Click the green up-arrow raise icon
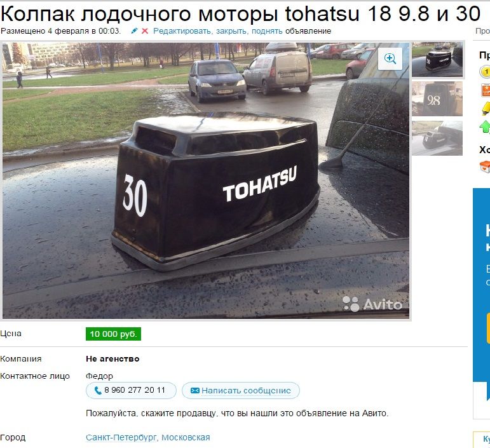Viewport: 490px width, 448px height. pyautogui.click(x=485, y=126)
